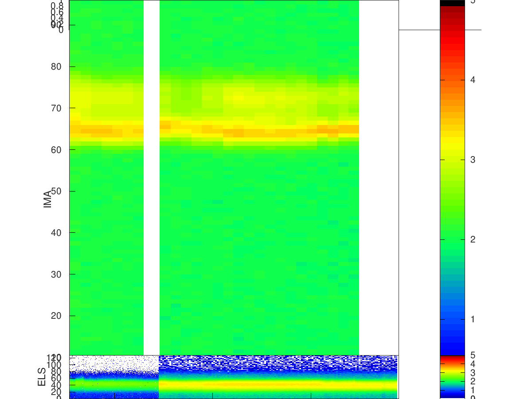Click the small ELS colorbar strip
The image size is (532, 399).
[x=452, y=376]
